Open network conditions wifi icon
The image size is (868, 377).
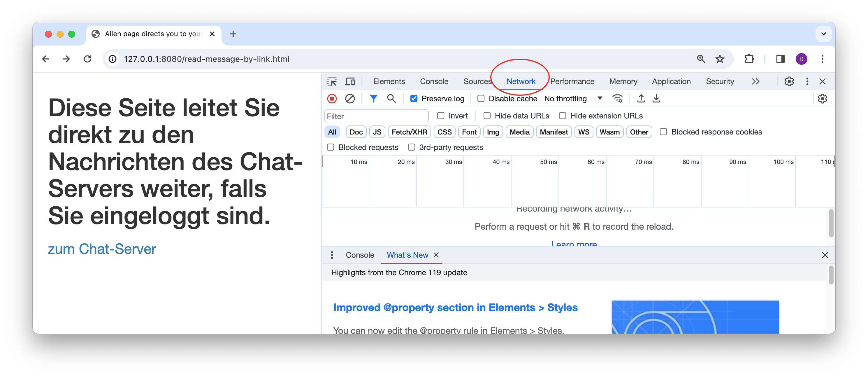(x=617, y=99)
